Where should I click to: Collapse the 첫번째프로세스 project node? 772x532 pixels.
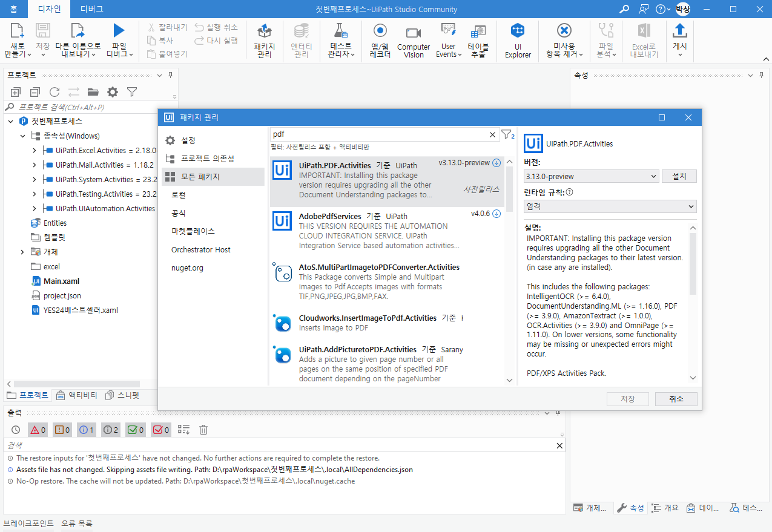point(11,121)
